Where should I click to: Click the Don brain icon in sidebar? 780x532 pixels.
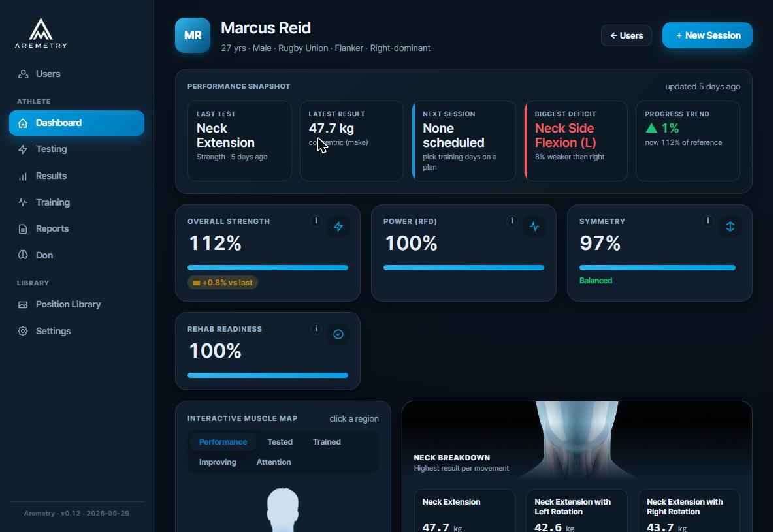[x=23, y=255]
